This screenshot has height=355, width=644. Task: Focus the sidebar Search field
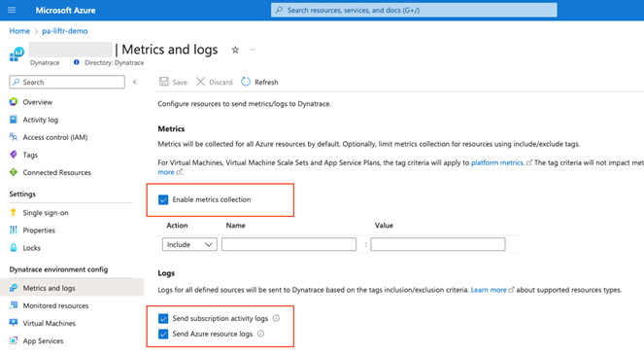pyautogui.click(x=67, y=82)
